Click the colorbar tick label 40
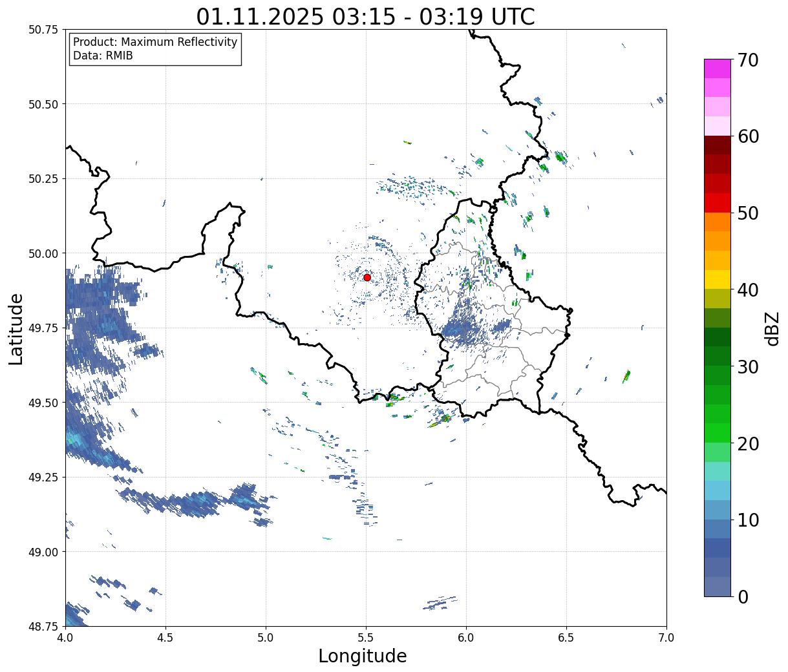 pyautogui.click(x=748, y=290)
